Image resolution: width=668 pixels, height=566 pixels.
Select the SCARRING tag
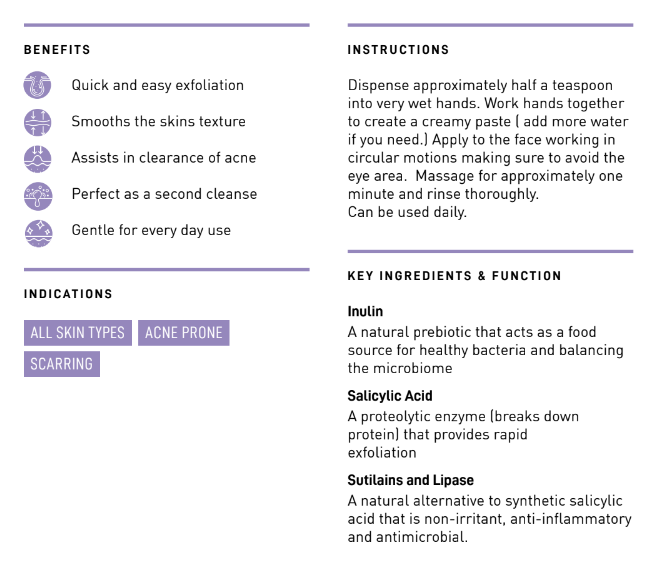click(62, 364)
